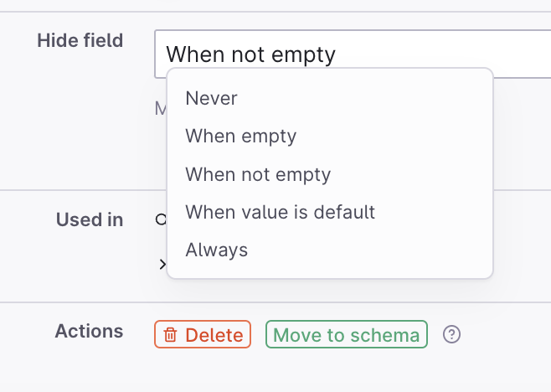Open help next to Move to schema
This screenshot has width=551, height=392.
click(451, 335)
